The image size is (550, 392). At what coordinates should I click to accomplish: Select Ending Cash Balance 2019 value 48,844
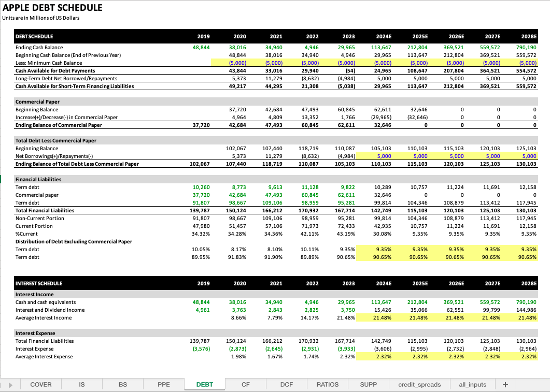(x=201, y=47)
